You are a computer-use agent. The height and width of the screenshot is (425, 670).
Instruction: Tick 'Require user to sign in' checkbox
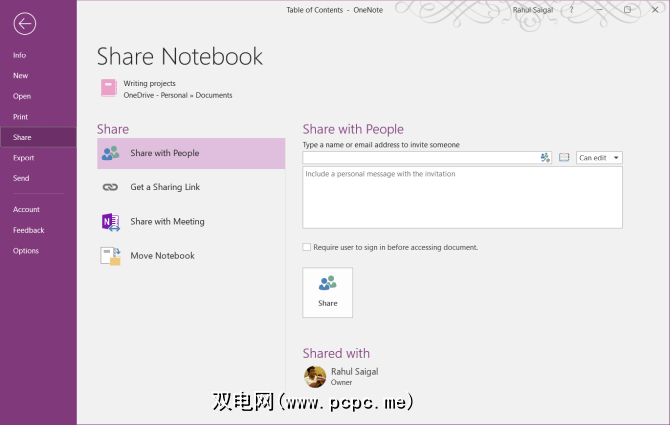pos(306,247)
